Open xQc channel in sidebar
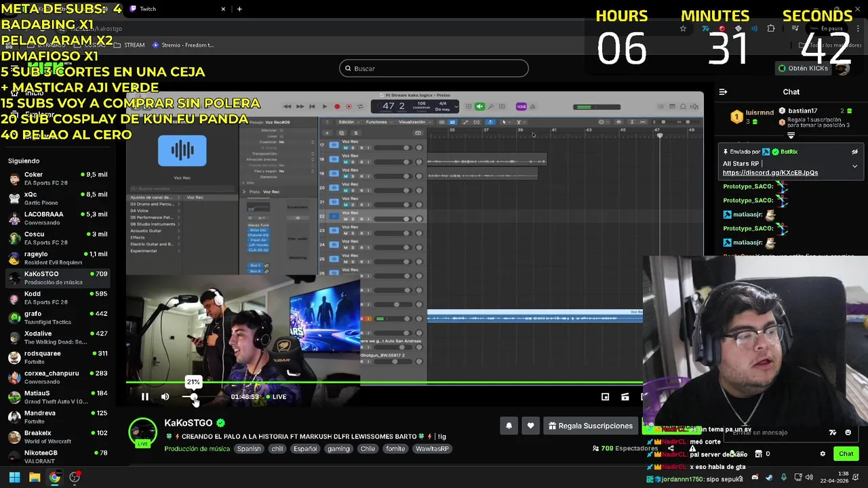Screen dimensions: 868x488 click(58, 198)
